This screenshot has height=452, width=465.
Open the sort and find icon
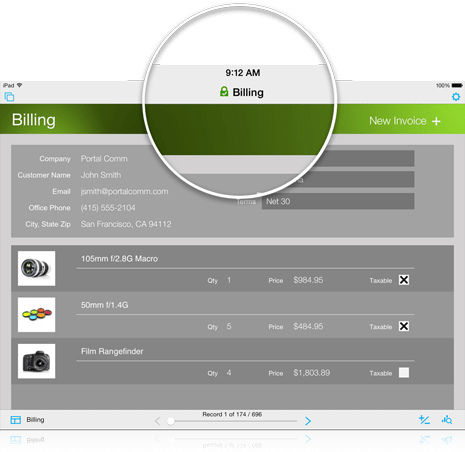pos(447,420)
